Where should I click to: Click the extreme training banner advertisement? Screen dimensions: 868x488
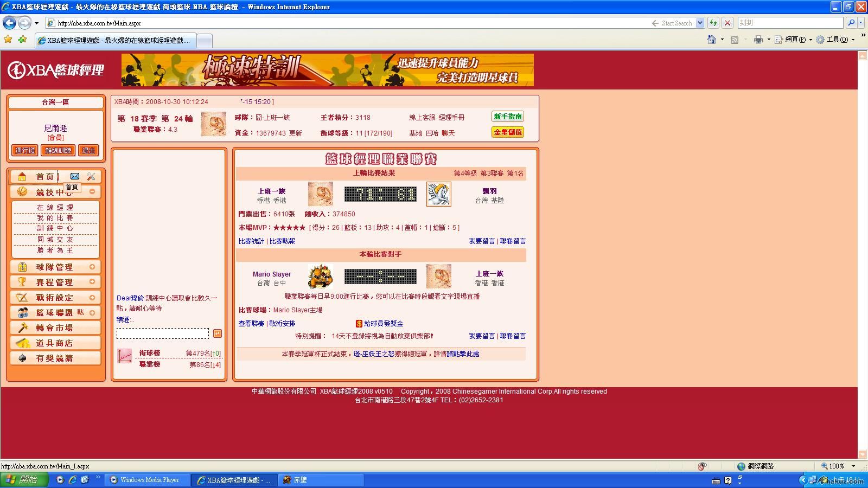328,70
